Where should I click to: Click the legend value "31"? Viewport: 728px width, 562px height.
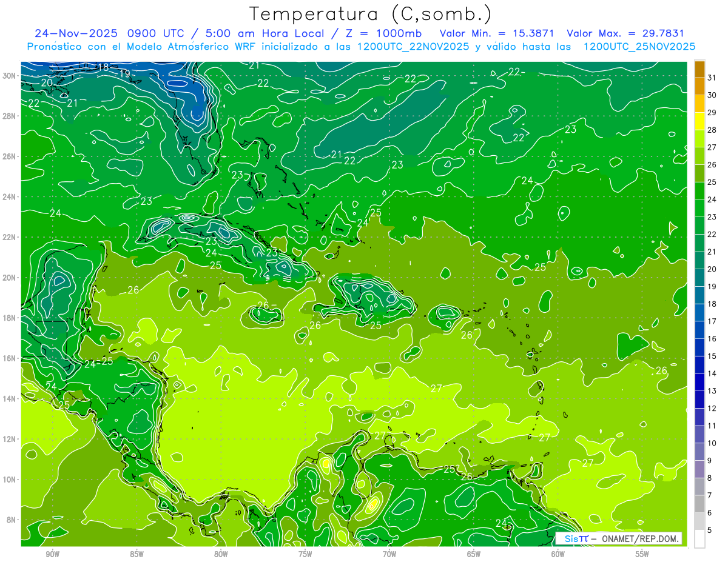712,78
